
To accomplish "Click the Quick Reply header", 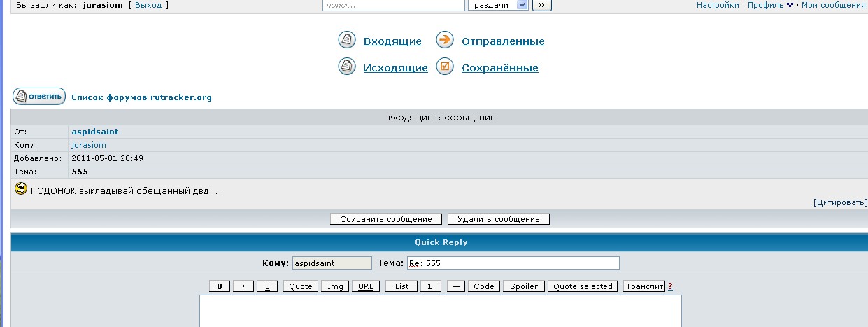I will [x=441, y=242].
